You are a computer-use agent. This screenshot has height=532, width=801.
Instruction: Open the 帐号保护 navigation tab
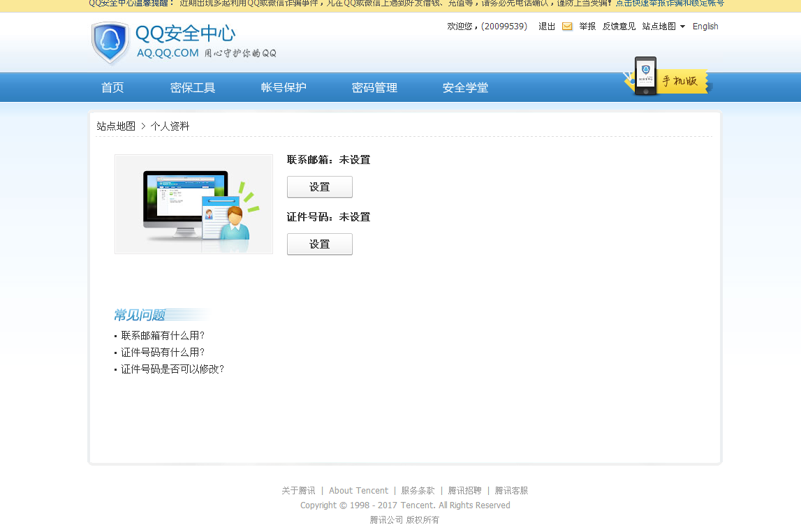click(284, 88)
